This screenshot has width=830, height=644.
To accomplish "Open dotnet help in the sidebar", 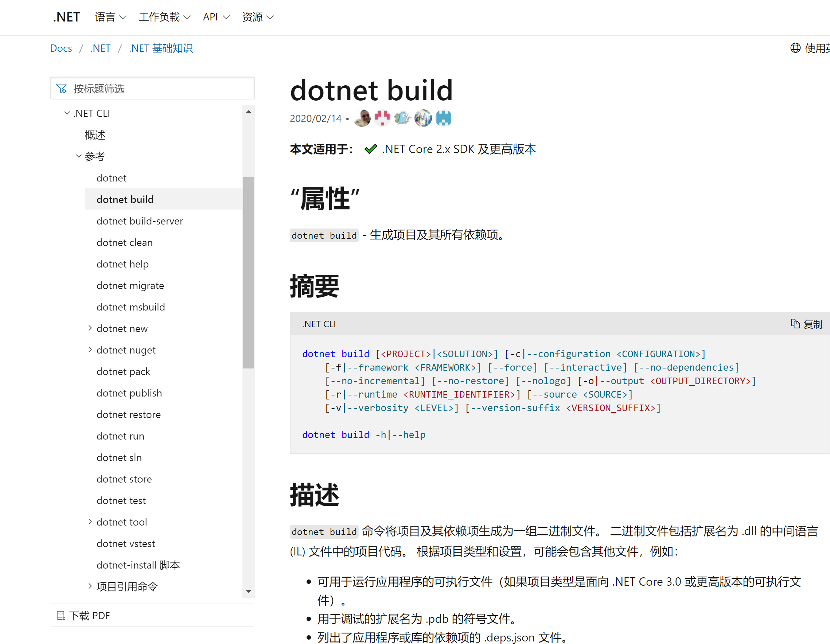I will pyautogui.click(x=122, y=264).
